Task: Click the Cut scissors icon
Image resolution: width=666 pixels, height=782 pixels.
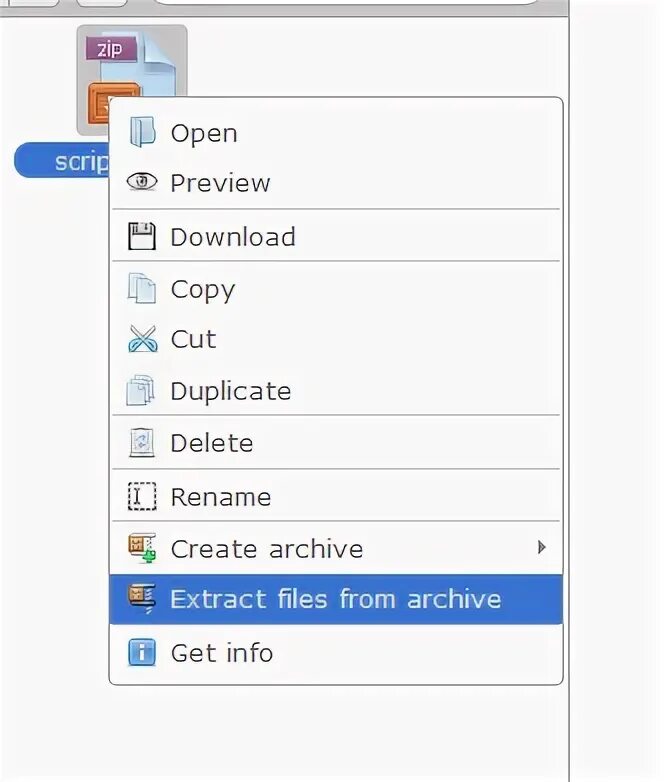Action: (x=143, y=339)
